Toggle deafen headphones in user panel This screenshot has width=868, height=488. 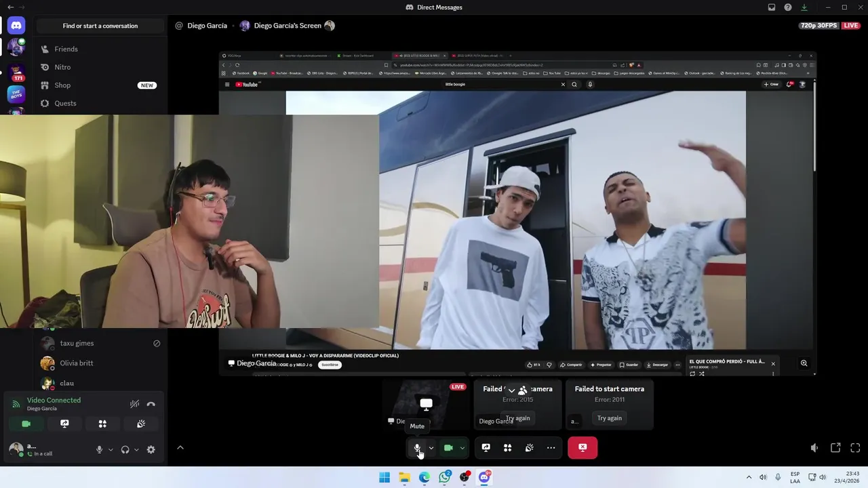125,449
